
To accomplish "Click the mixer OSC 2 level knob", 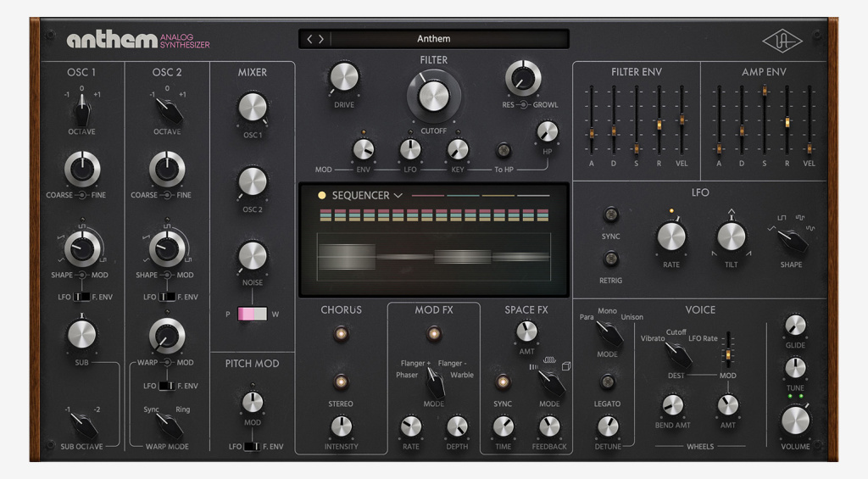I will tap(253, 181).
